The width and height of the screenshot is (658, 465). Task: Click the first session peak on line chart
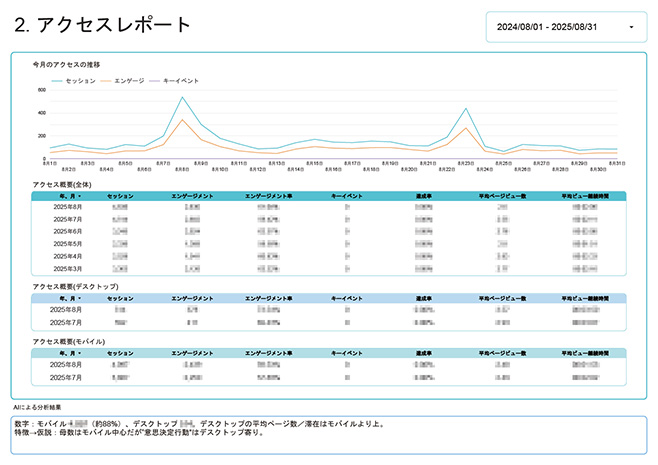182,98
